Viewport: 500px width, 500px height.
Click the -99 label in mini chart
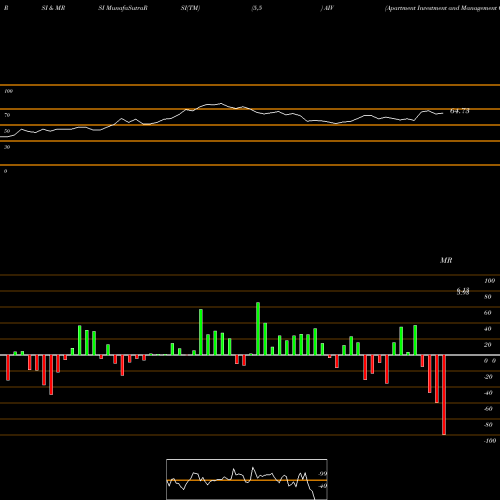322,474
